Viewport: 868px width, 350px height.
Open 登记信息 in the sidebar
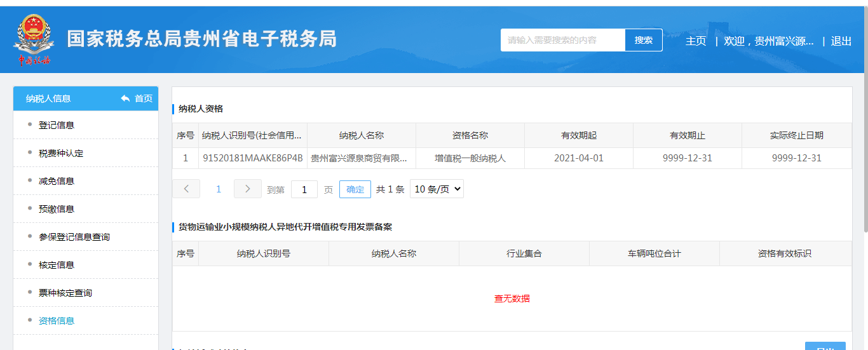(x=57, y=125)
